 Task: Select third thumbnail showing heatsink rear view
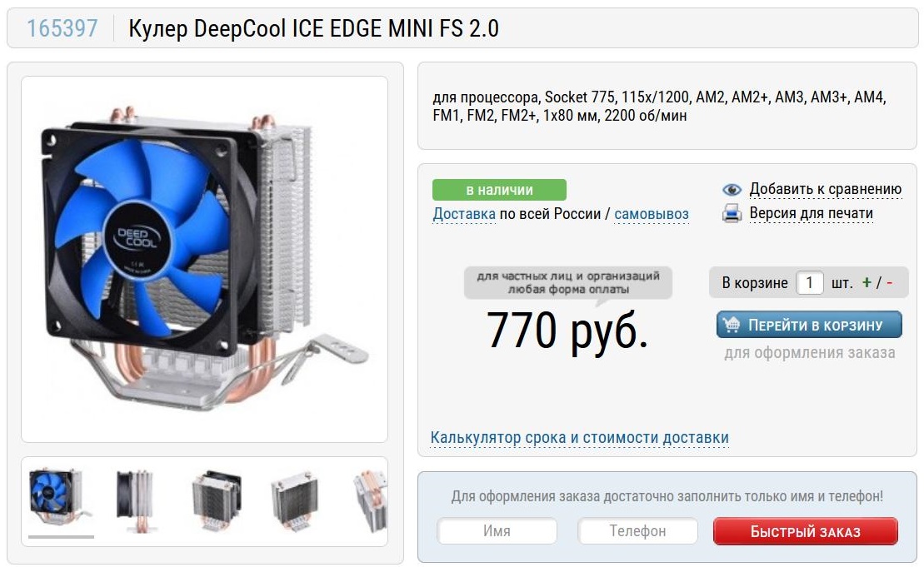click(x=217, y=501)
